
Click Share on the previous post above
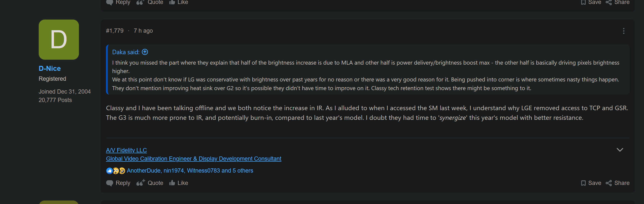[x=617, y=2]
